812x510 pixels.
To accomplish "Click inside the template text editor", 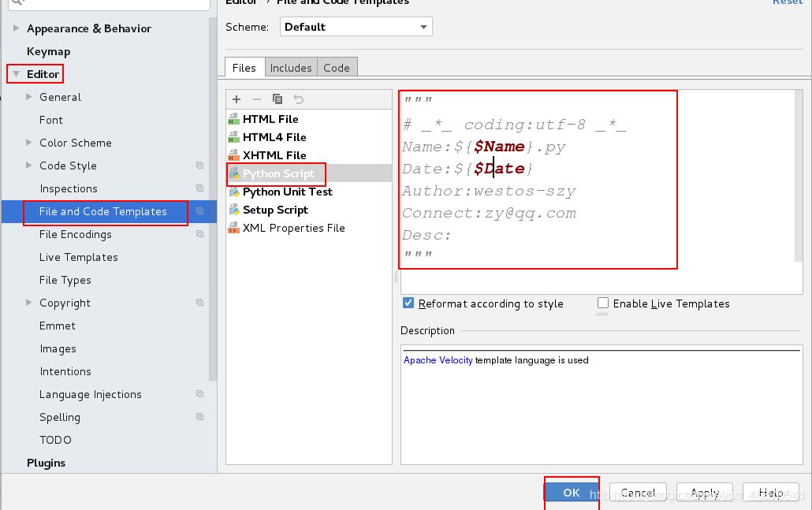I will [x=598, y=192].
